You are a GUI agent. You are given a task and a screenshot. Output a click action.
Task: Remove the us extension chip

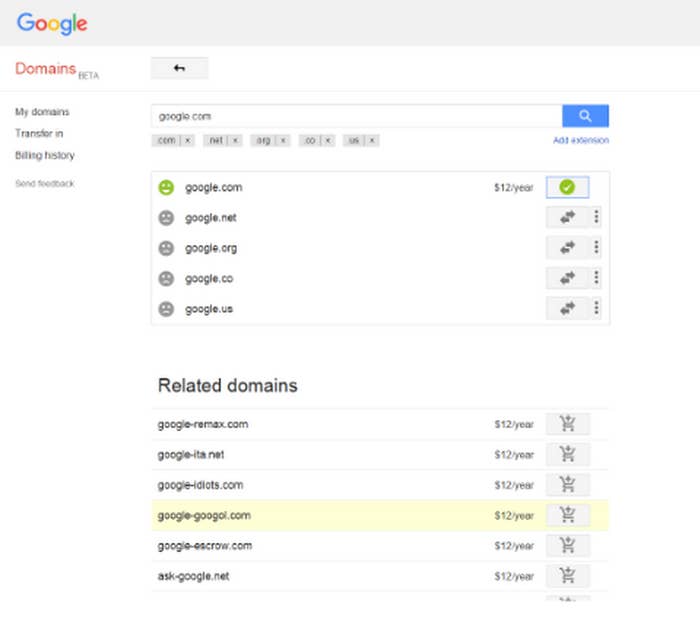(x=371, y=140)
